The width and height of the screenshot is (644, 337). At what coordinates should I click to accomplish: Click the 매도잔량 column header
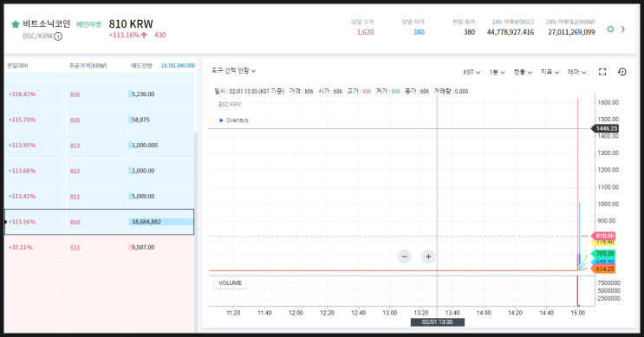pyautogui.click(x=141, y=66)
